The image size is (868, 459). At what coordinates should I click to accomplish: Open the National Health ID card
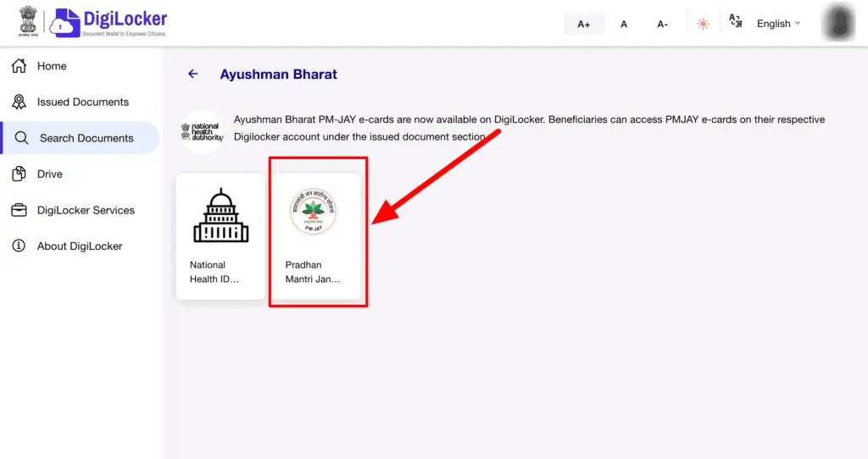click(220, 235)
